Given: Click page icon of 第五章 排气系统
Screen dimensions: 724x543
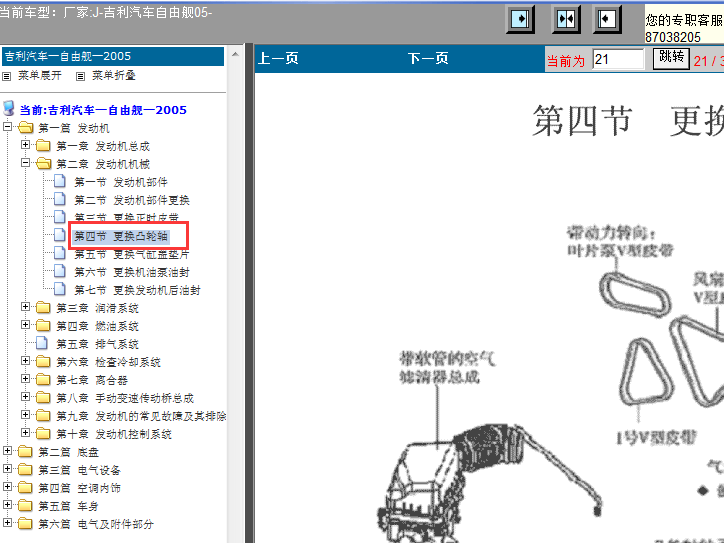Looking at the screenshot, I should [x=42, y=343].
